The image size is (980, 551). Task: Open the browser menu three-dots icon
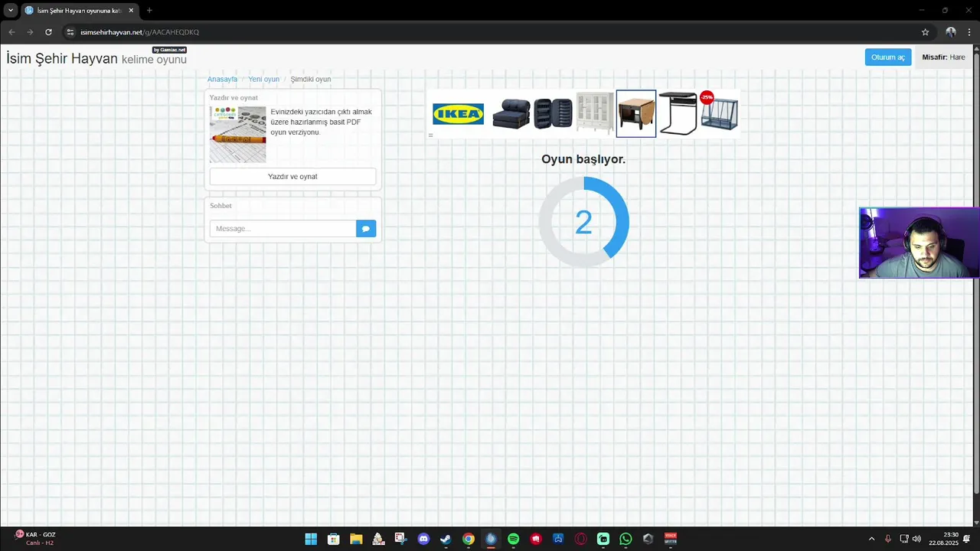coord(969,32)
